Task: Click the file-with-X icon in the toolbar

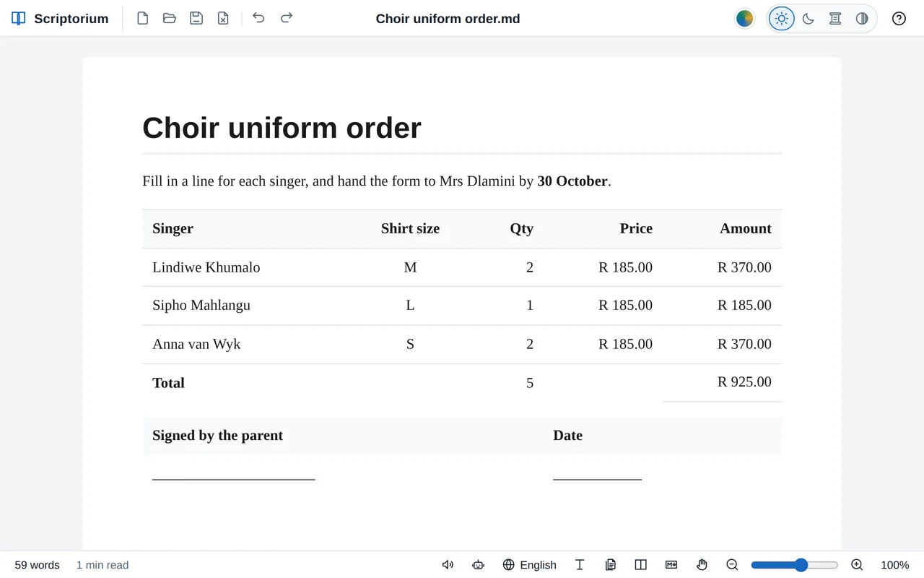Action: coord(223,18)
